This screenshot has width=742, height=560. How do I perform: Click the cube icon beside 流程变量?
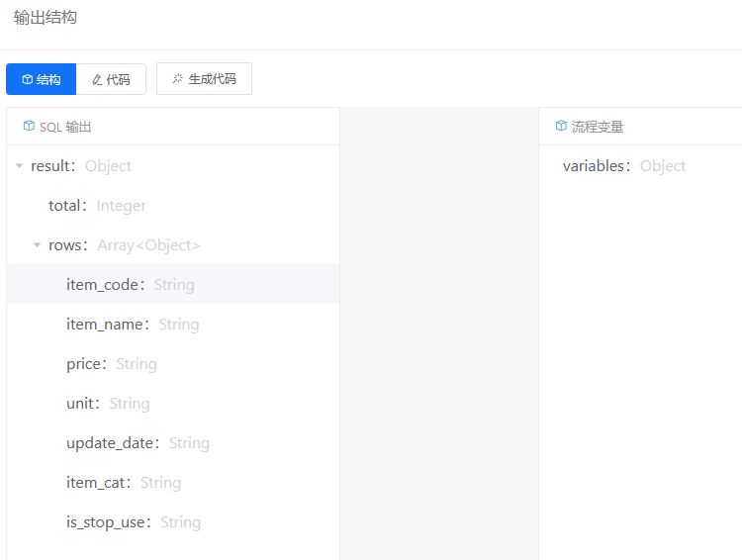pyautogui.click(x=561, y=127)
